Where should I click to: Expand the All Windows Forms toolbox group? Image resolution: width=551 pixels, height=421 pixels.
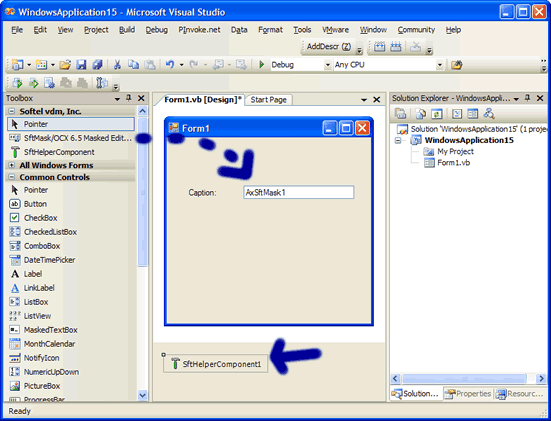tap(12, 165)
